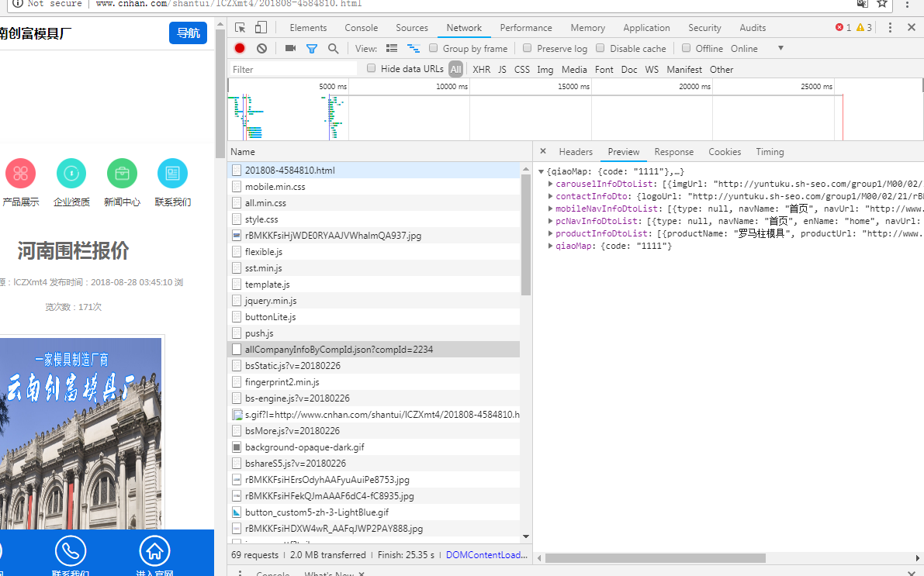Image resolution: width=924 pixels, height=576 pixels.
Task: Select the All filter button
Action: [455, 70]
